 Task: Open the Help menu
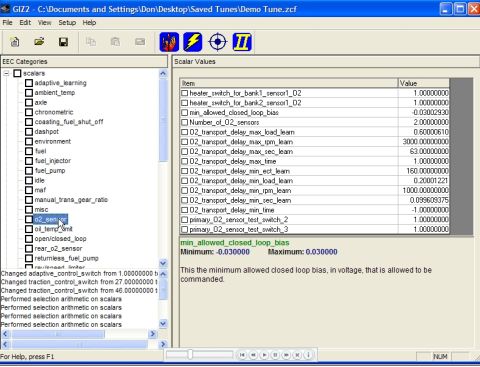[89, 23]
